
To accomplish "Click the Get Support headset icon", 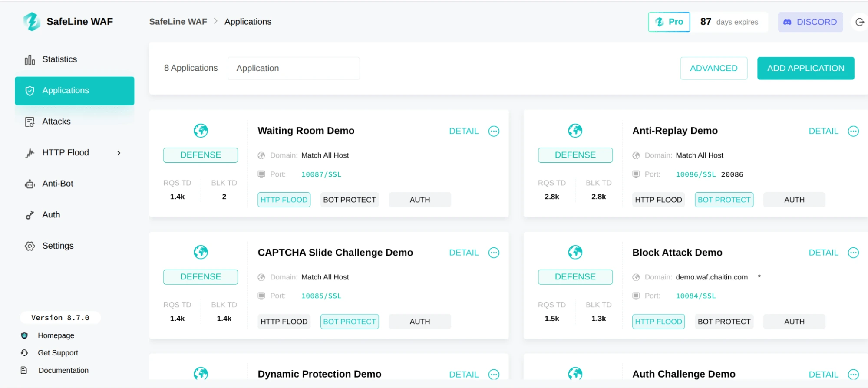I will [24, 353].
